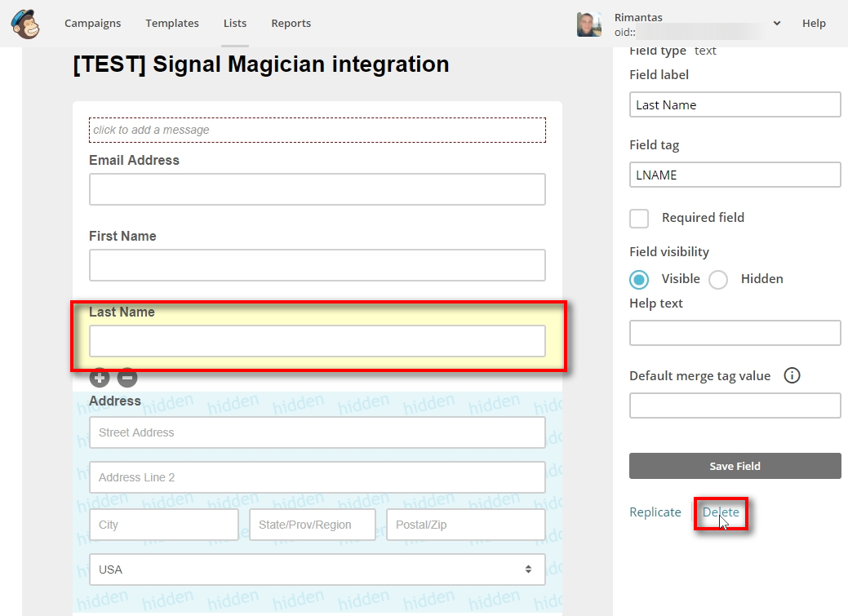Expand the account dropdown chevron
This screenshot has height=616, width=848.
[x=776, y=24]
